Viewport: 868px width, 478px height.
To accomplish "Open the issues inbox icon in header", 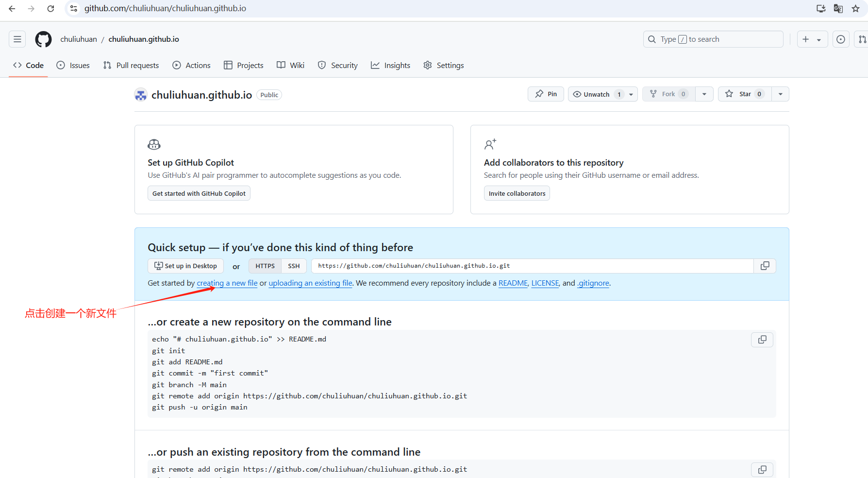I will pyautogui.click(x=841, y=39).
